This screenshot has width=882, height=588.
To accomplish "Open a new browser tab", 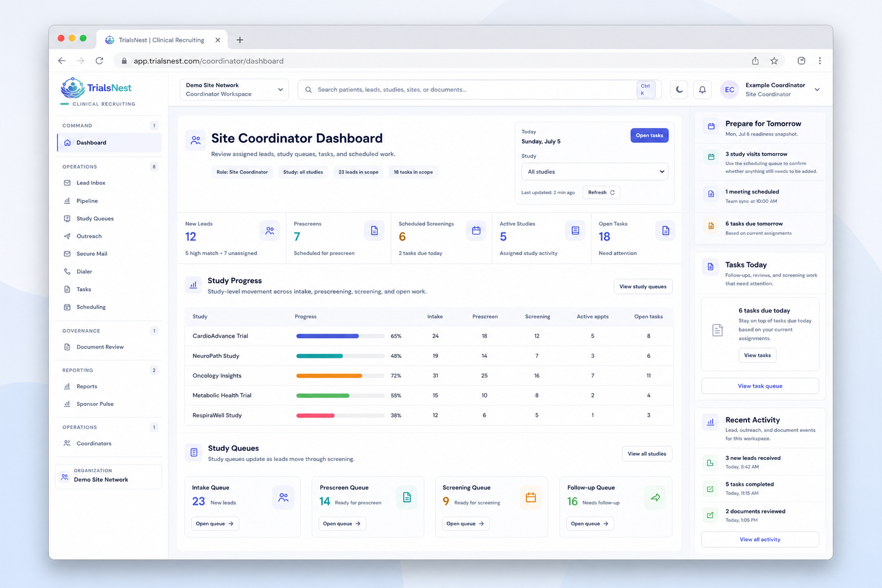I will tap(240, 40).
